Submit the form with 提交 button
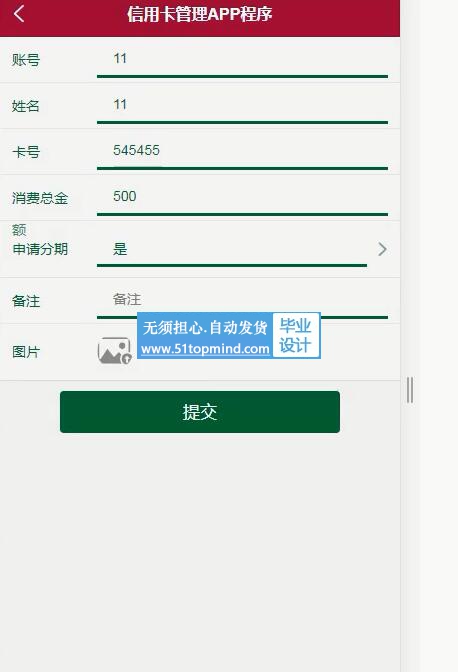The width and height of the screenshot is (458, 672). [200, 412]
